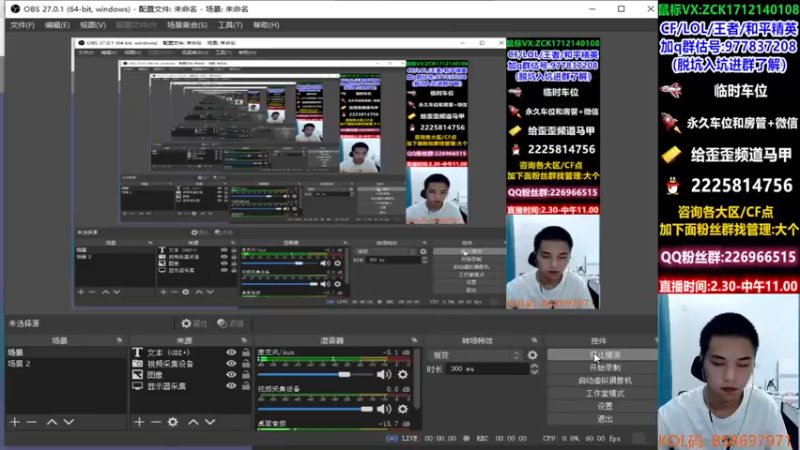Screen dimensions: 800x450
Task: Hide the 图像 source with the eye
Action: [x=231, y=374]
